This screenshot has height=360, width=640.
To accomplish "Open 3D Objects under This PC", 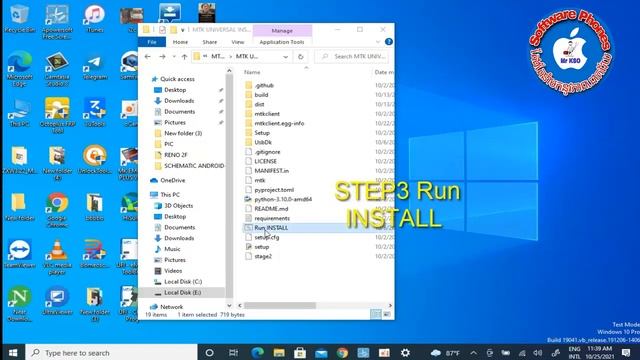I will [x=178, y=206].
